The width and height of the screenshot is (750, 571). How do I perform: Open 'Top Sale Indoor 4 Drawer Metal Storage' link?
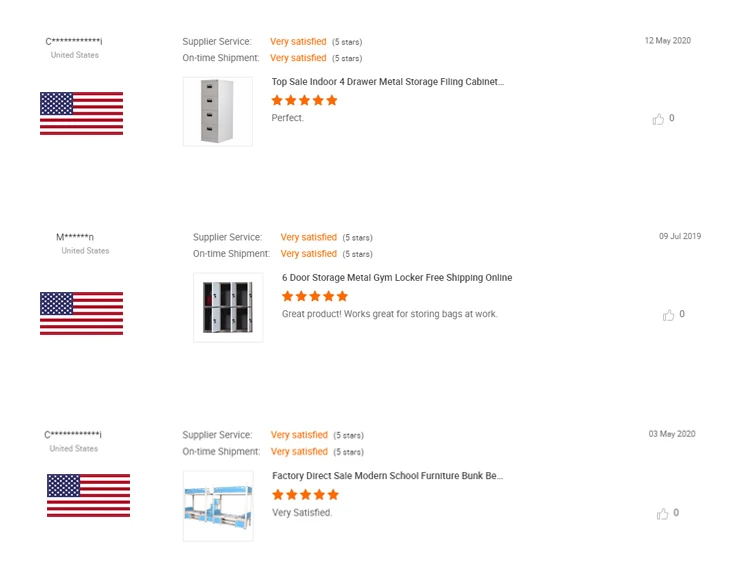388,82
